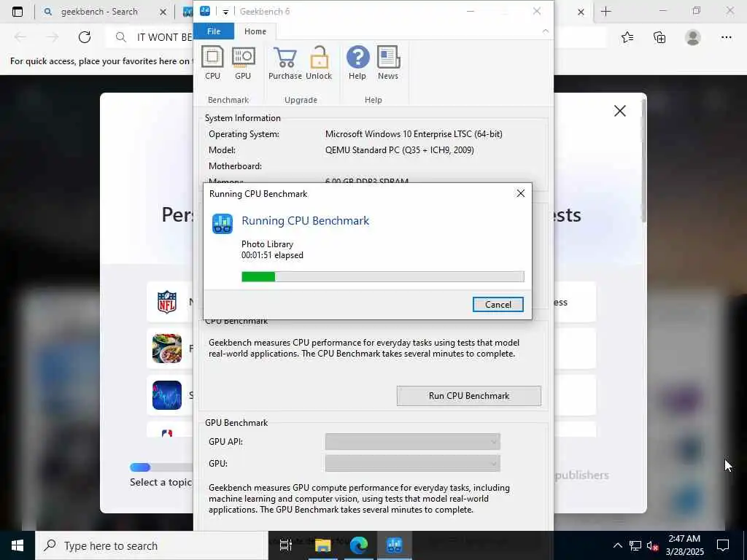Screen dimensions: 747x560
Task: Click the QEMU Standard PC model text
Action: click(399, 150)
